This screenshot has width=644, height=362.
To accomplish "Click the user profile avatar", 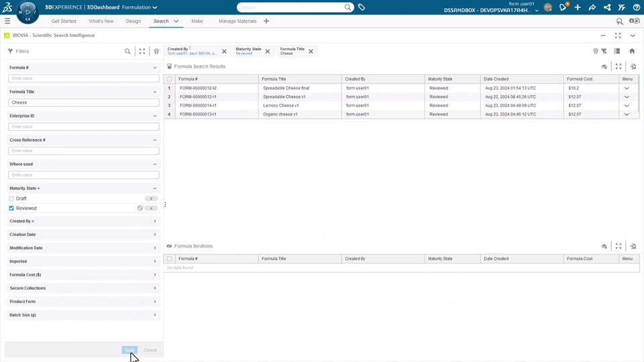I will (x=548, y=7).
